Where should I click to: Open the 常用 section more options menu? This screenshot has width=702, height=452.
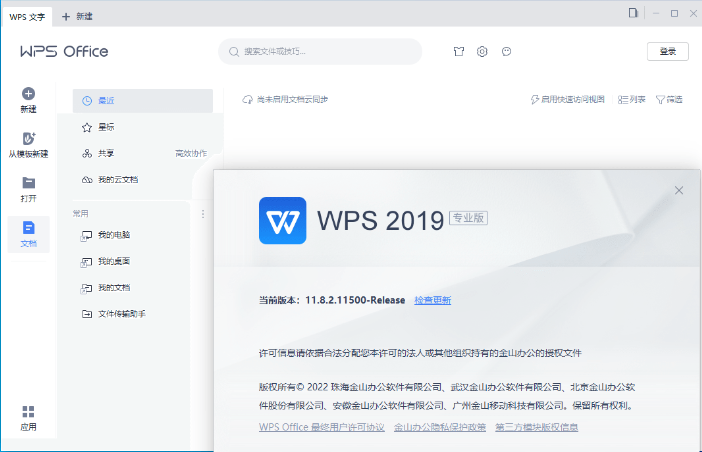203,214
